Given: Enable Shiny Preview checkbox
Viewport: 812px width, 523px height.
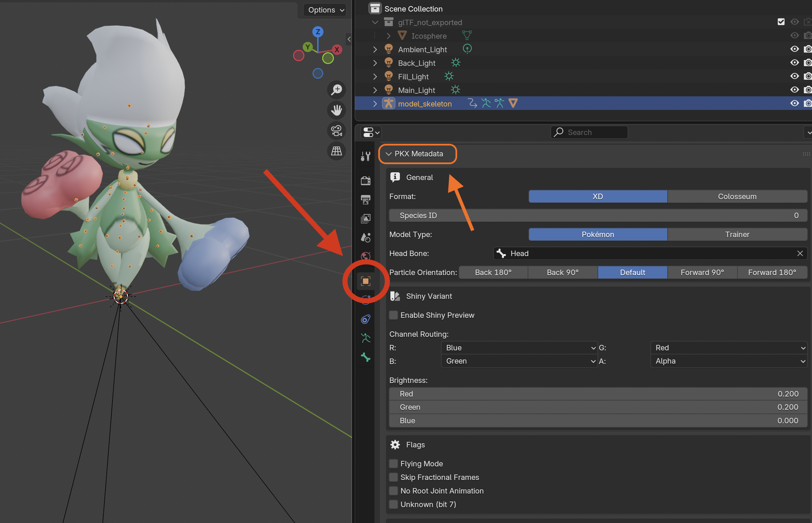Looking at the screenshot, I should tap(393, 315).
